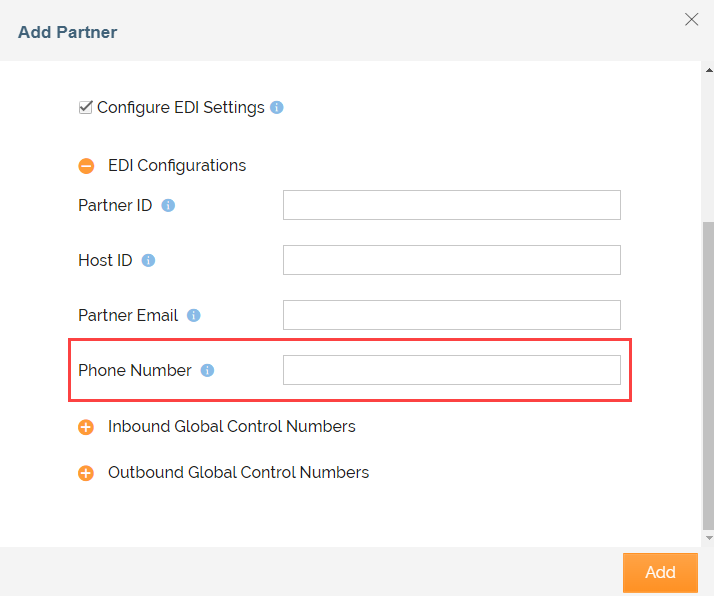
Task: Focus the Partner ID text field
Action: pyautogui.click(x=451, y=205)
